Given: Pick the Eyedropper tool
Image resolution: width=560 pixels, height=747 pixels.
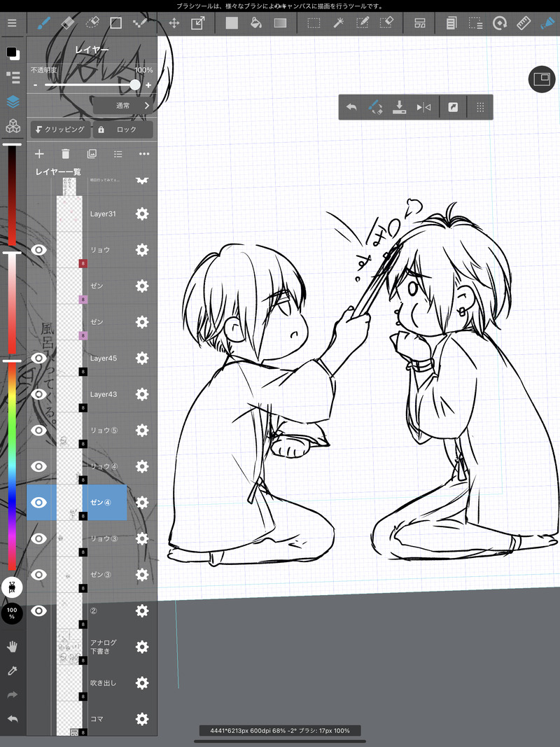Looking at the screenshot, I should (13, 671).
